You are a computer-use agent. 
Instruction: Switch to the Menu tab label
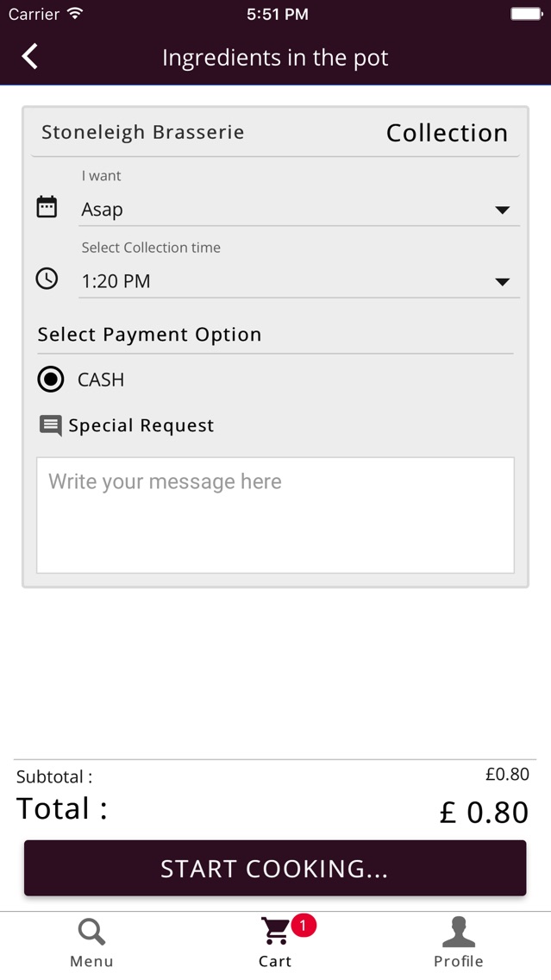coord(91,961)
